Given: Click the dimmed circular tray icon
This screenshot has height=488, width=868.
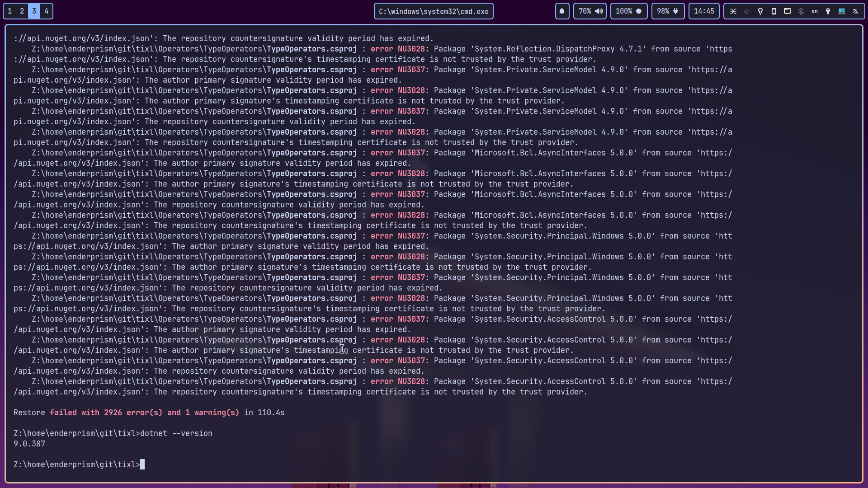Looking at the screenshot, I should [x=747, y=11].
